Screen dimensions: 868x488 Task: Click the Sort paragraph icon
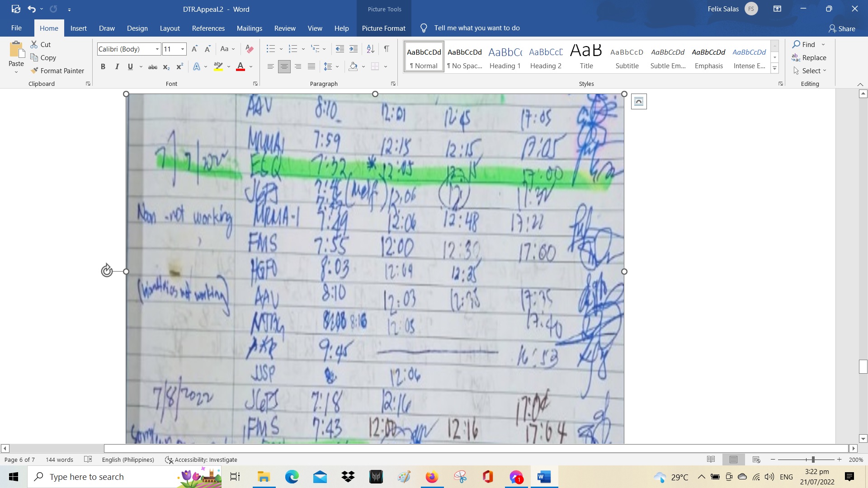click(x=370, y=49)
